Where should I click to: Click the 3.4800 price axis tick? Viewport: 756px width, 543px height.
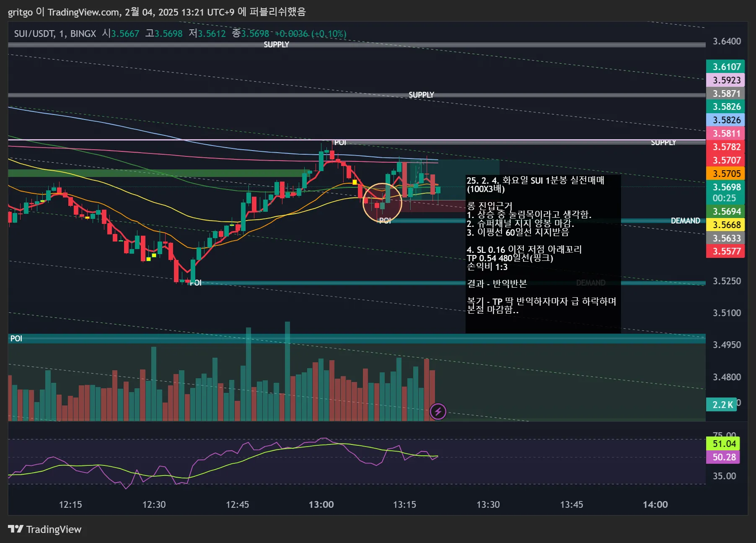click(727, 377)
